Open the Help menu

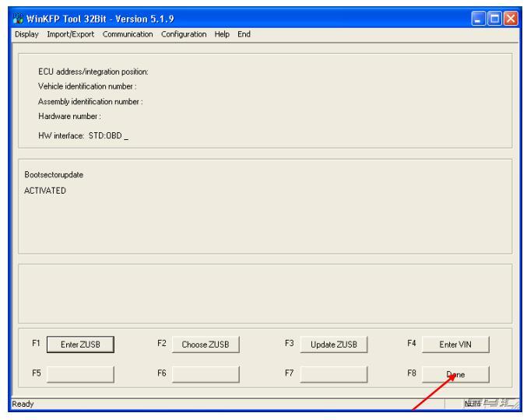[x=222, y=34]
